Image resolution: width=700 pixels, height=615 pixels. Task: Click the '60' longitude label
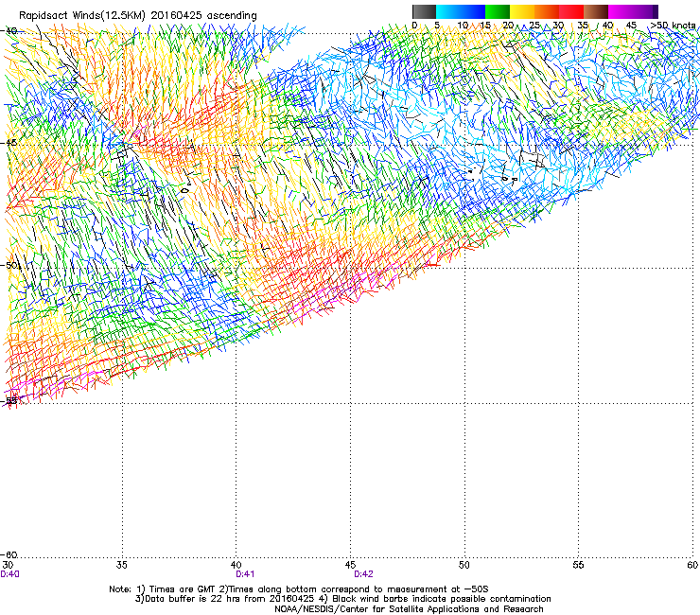[x=692, y=565]
